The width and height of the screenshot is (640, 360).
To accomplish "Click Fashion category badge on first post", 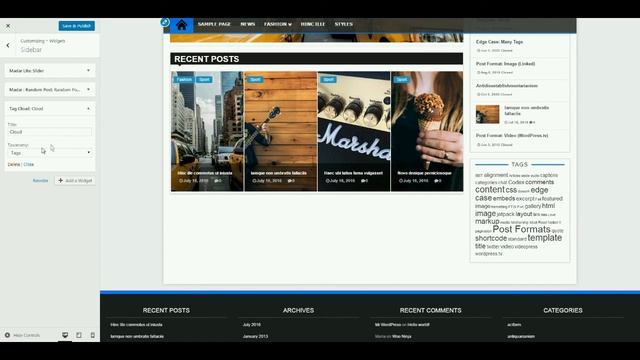I will coord(184,80).
